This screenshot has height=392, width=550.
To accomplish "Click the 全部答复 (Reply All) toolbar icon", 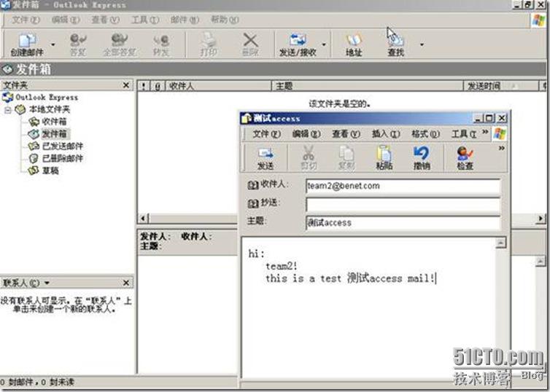I will click(119, 45).
